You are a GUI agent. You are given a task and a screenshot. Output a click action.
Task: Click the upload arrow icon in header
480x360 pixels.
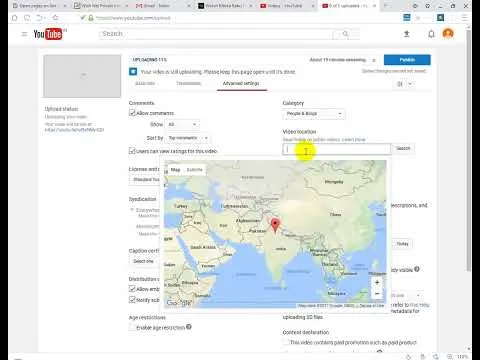click(407, 34)
